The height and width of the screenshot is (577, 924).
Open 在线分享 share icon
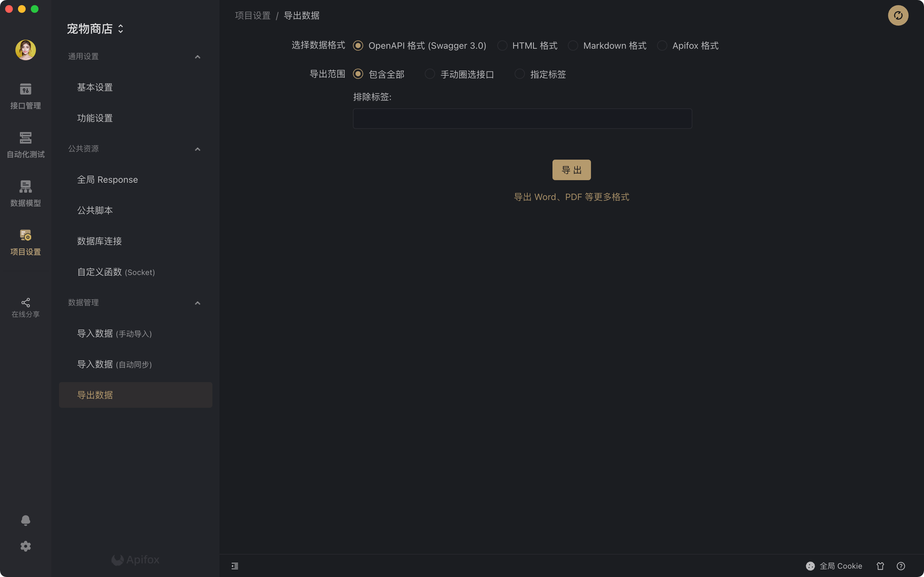click(26, 308)
